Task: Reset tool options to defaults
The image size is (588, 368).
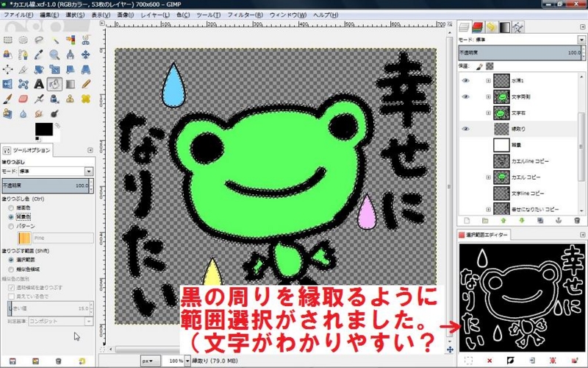Action: click(x=82, y=361)
